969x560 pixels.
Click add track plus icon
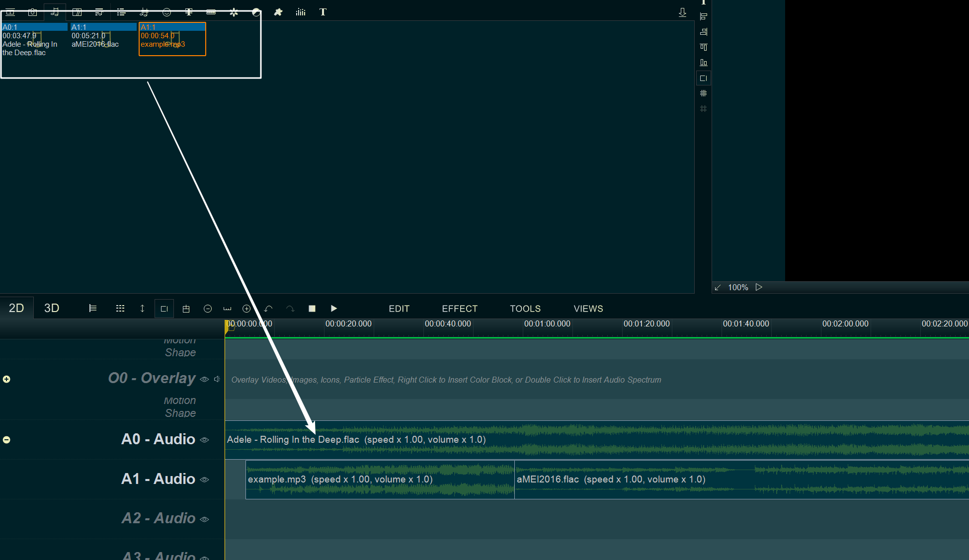point(7,379)
